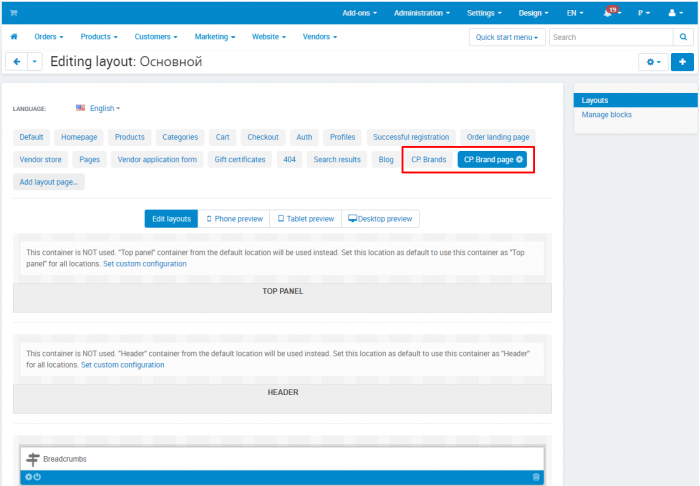Viewport: 700px width, 486px height.
Task: Open the user account icon menu
Action: 675,13
